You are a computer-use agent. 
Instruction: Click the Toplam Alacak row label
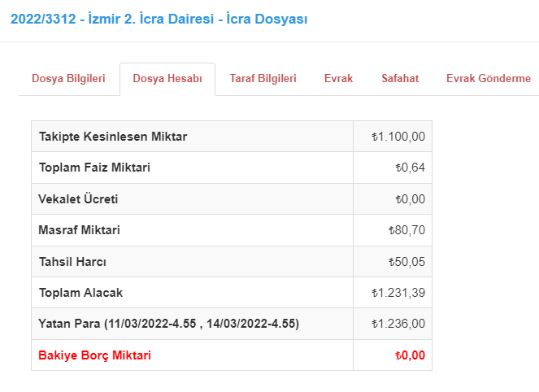click(80, 293)
